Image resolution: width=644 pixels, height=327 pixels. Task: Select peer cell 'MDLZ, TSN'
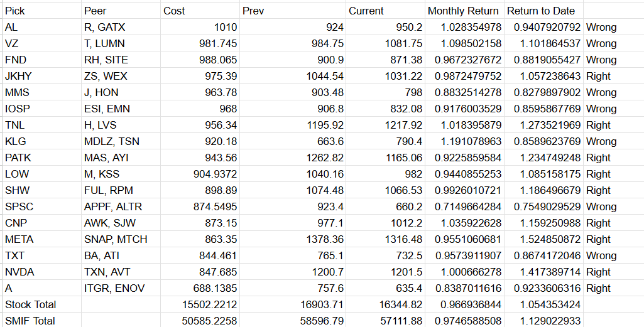point(121,141)
